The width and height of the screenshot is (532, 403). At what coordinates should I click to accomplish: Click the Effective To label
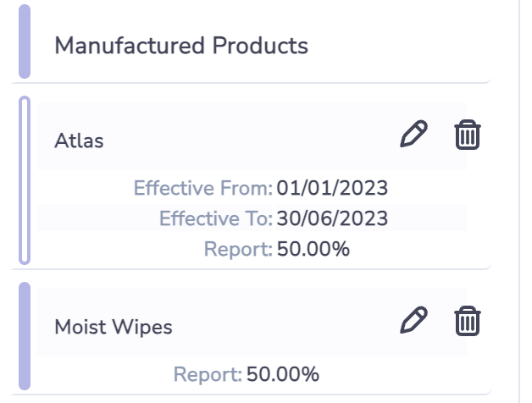click(x=216, y=218)
